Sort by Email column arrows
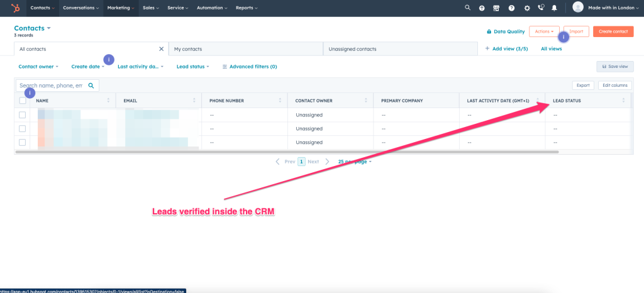The height and width of the screenshot is (293, 644). click(194, 101)
